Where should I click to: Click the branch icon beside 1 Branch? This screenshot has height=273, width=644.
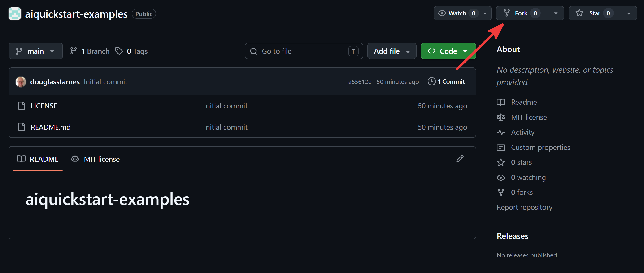click(x=74, y=51)
